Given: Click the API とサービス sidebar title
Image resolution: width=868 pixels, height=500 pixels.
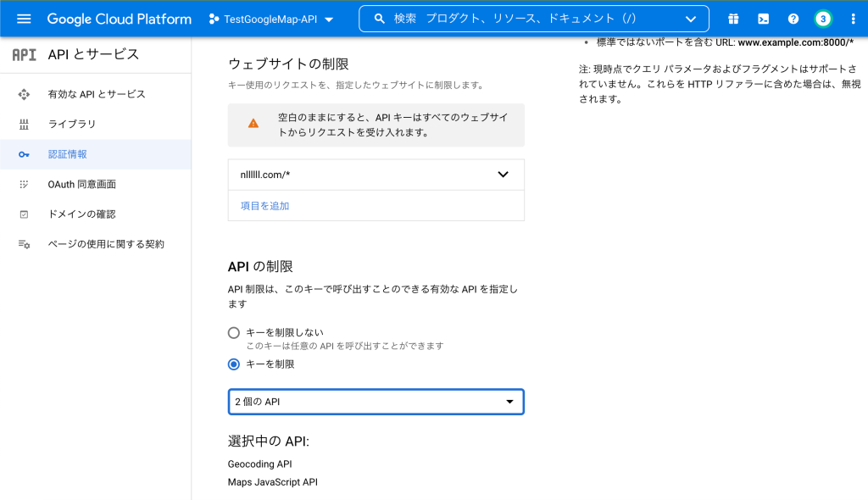Looking at the screenshot, I should [x=93, y=54].
